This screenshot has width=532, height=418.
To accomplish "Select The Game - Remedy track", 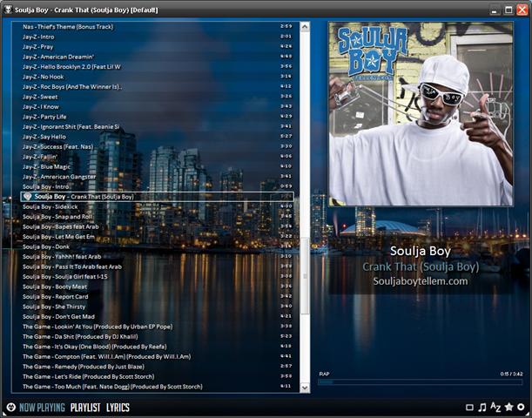I will click(x=157, y=367).
